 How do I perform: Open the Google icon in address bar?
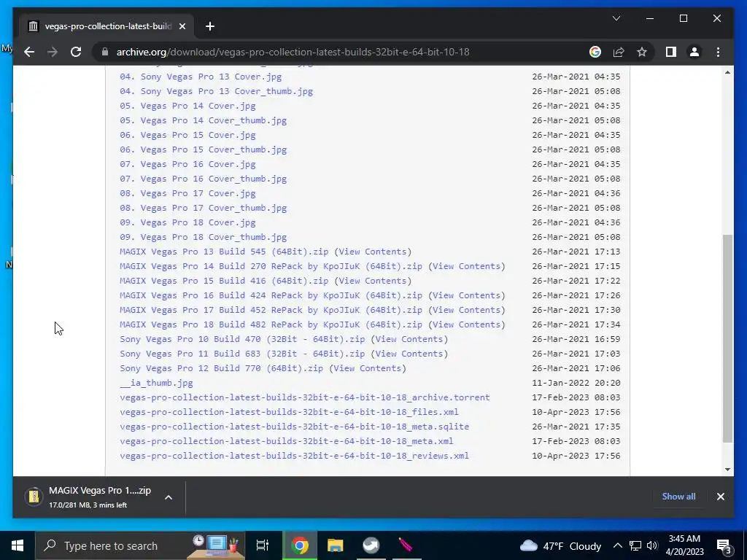[x=595, y=52]
